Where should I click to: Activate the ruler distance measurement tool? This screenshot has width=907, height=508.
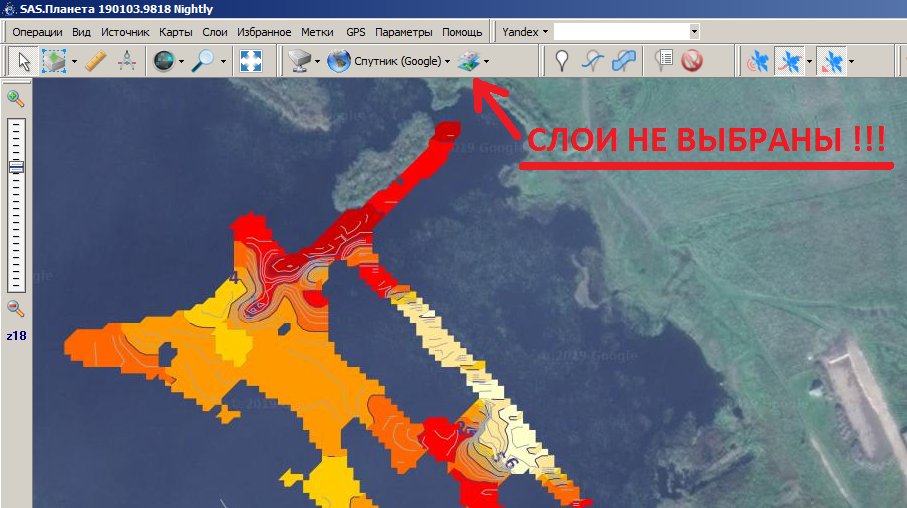coord(96,62)
